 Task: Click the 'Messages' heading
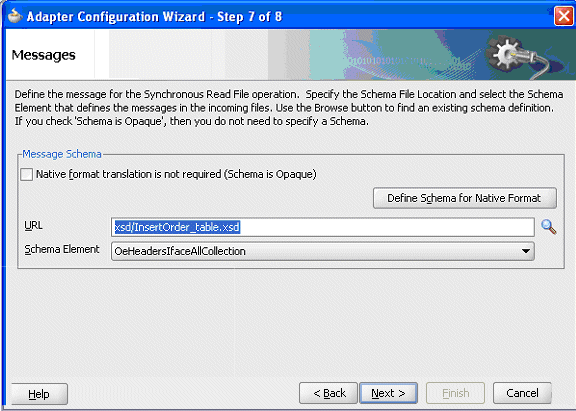(43, 55)
